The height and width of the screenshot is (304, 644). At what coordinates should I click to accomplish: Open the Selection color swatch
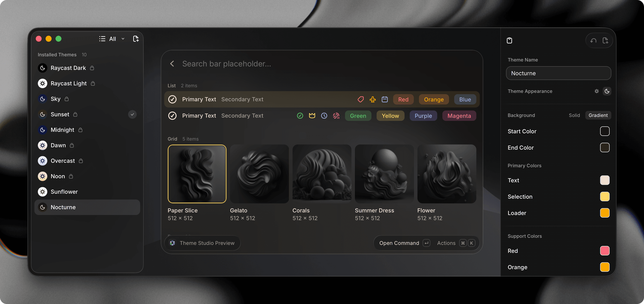tap(605, 197)
